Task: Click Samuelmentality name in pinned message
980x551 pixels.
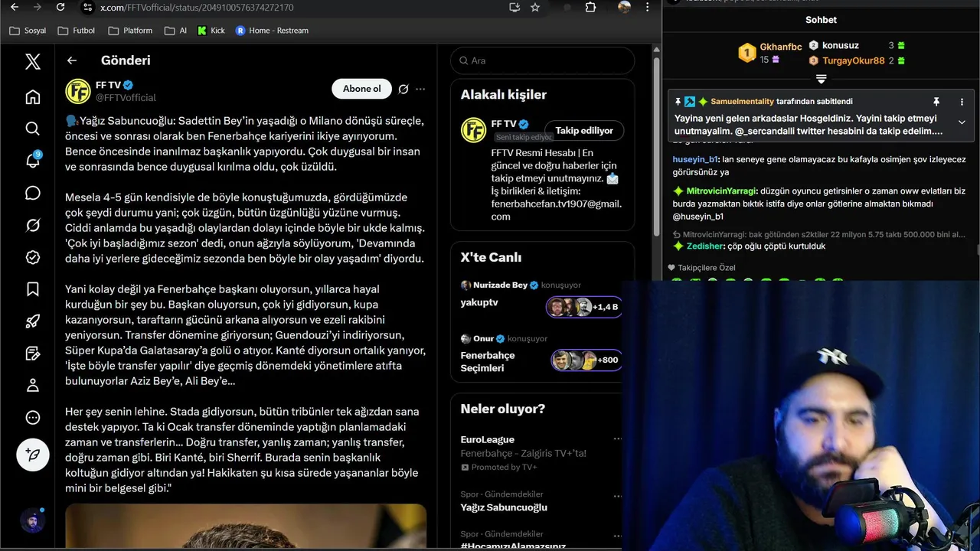Action: (742, 102)
